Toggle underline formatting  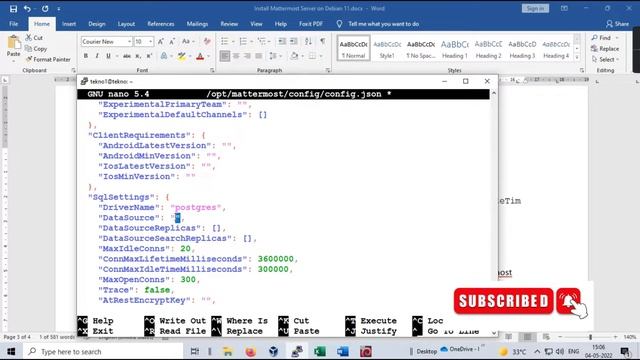[108, 56]
